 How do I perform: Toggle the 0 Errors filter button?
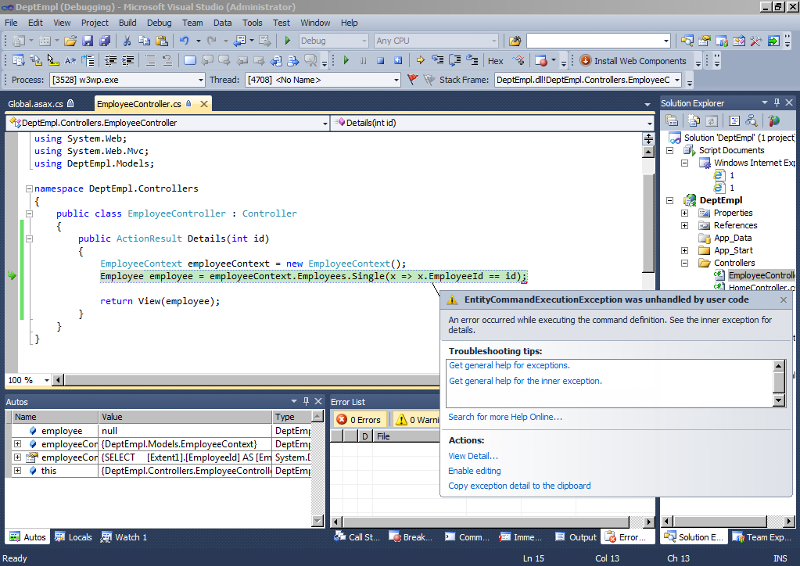click(359, 420)
